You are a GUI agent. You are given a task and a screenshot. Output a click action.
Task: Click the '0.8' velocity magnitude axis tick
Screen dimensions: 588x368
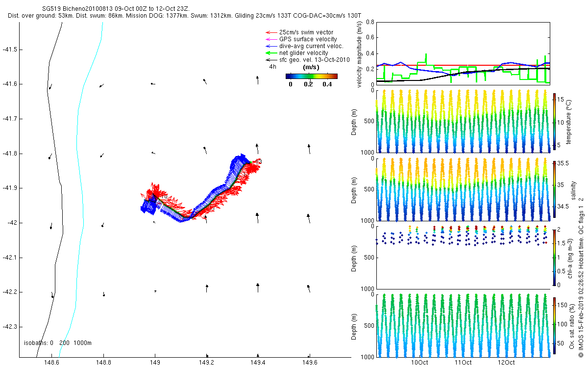[x=370, y=22]
